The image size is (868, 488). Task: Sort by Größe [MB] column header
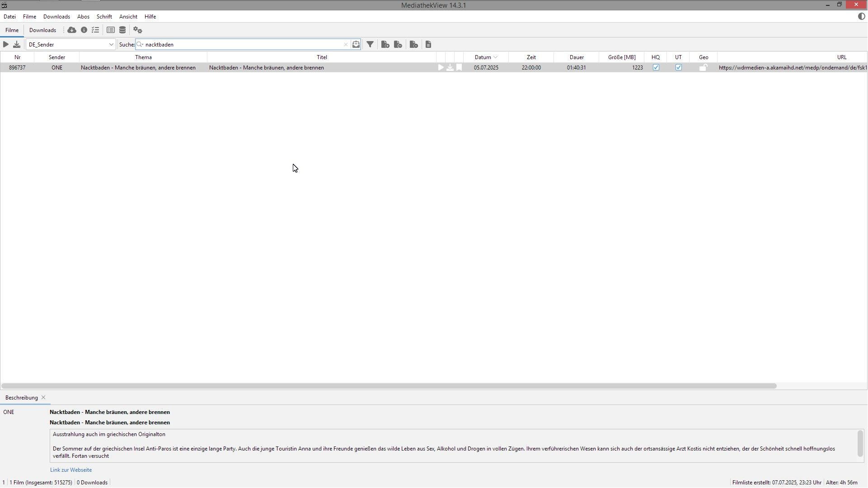click(x=622, y=57)
